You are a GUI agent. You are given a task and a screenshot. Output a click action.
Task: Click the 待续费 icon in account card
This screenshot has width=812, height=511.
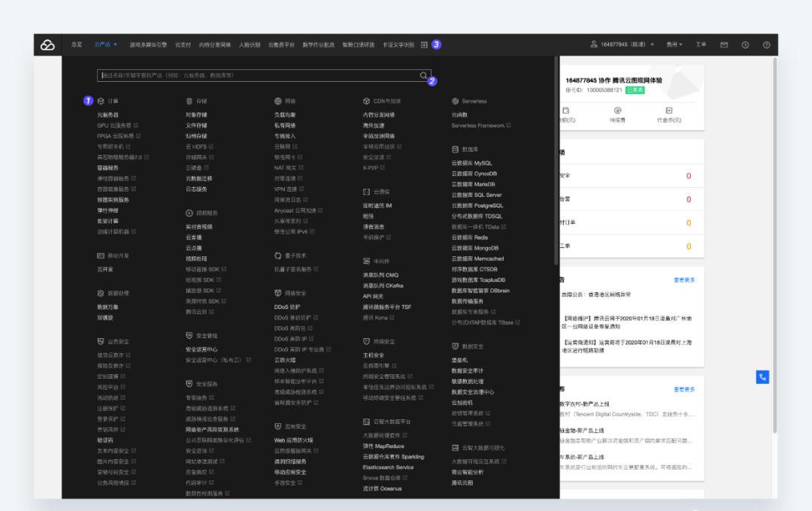[x=617, y=110]
